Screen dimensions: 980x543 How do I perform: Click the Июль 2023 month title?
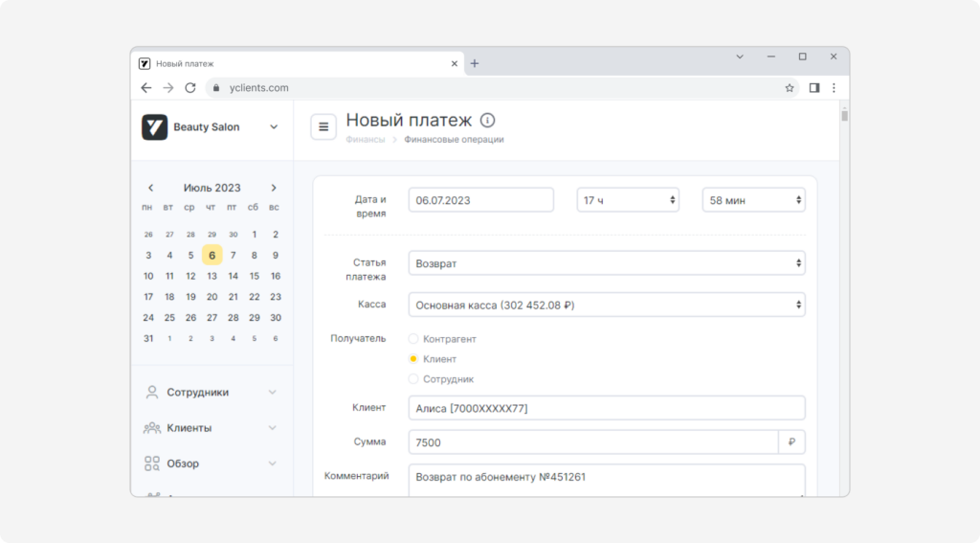(x=212, y=188)
